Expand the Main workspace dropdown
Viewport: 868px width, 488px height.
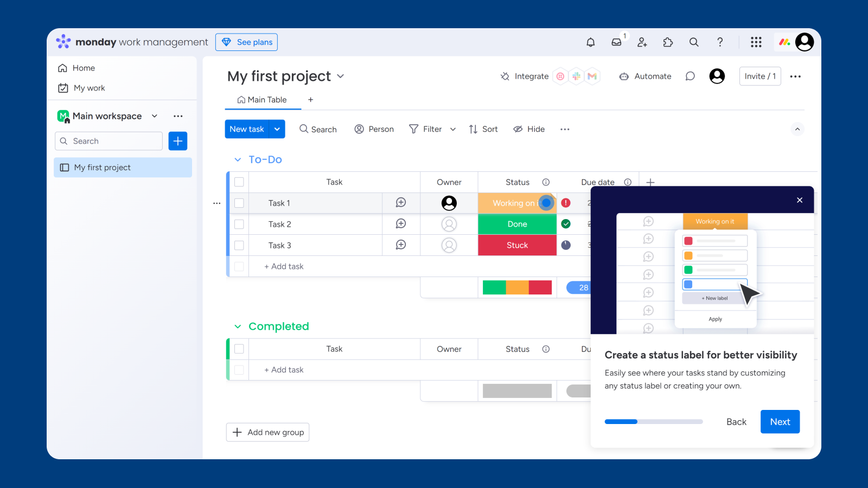coord(155,116)
